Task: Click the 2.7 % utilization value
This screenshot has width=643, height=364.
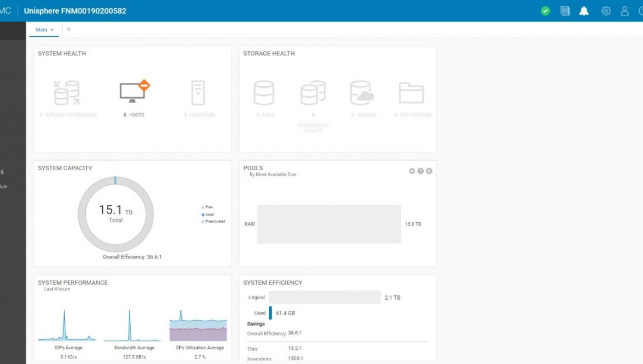Action: 199,357
